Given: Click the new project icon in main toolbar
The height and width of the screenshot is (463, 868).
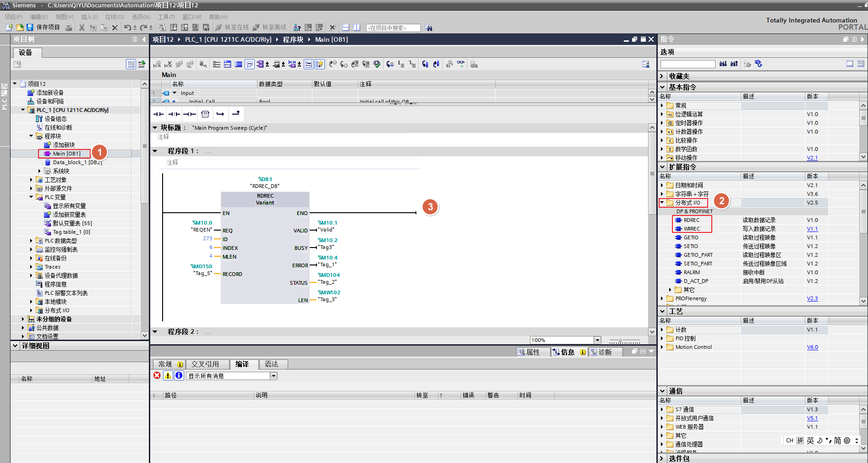Looking at the screenshot, I should point(9,28).
